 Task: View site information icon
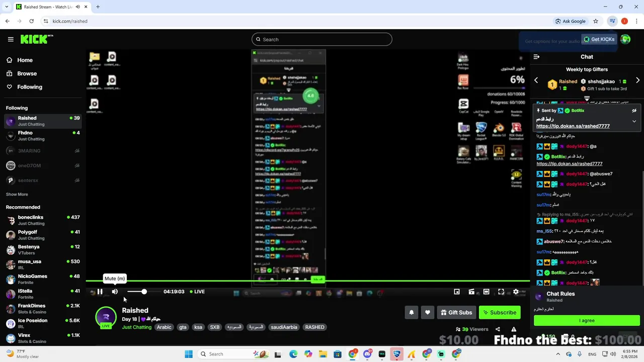46,21
